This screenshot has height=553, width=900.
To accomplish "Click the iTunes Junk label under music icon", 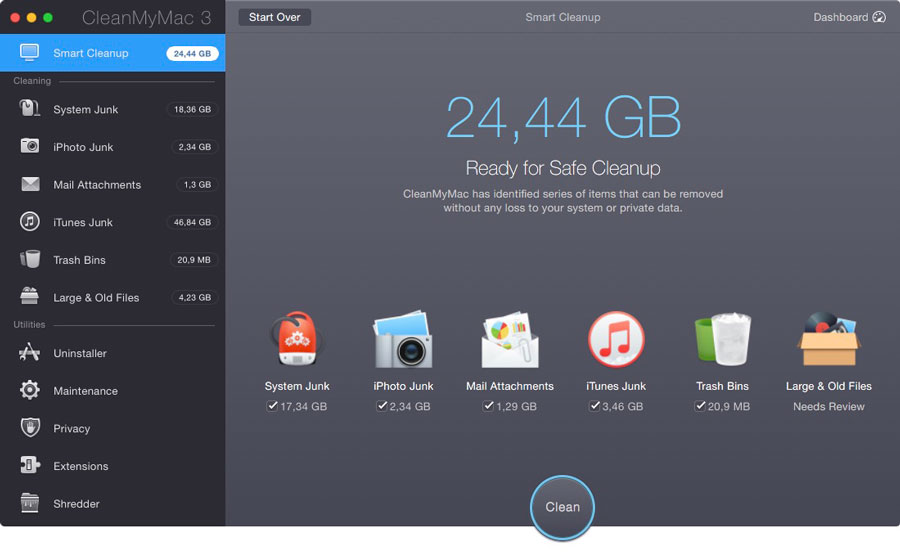I will (x=616, y=386).
